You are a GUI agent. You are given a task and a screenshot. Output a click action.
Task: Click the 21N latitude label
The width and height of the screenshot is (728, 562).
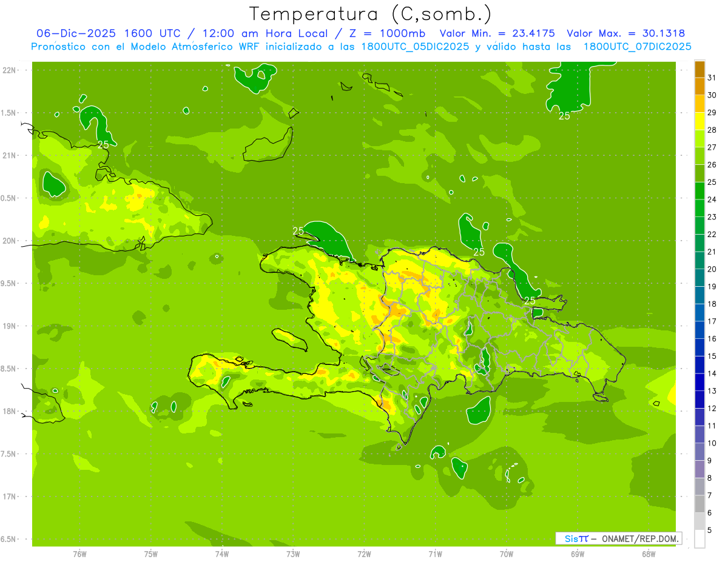pos(9,155)
